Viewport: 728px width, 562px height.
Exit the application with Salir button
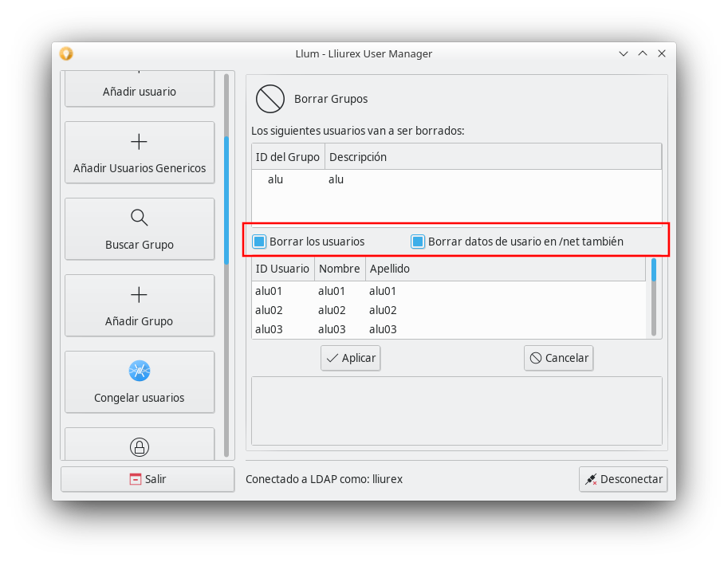pos(148,479)
